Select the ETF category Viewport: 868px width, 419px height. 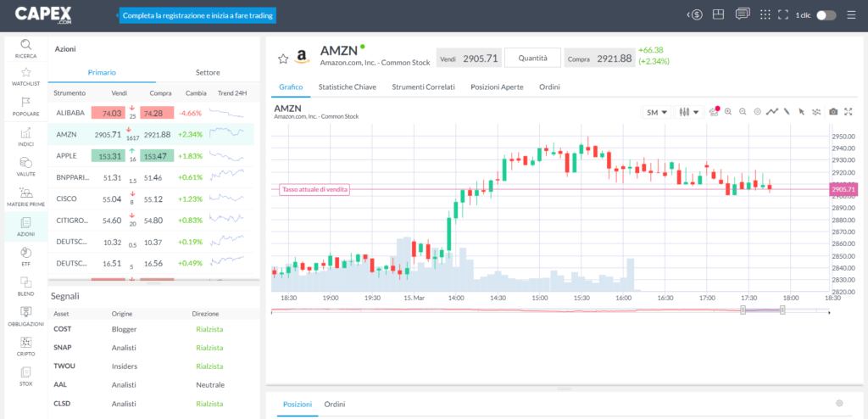[x=26, y=257]
